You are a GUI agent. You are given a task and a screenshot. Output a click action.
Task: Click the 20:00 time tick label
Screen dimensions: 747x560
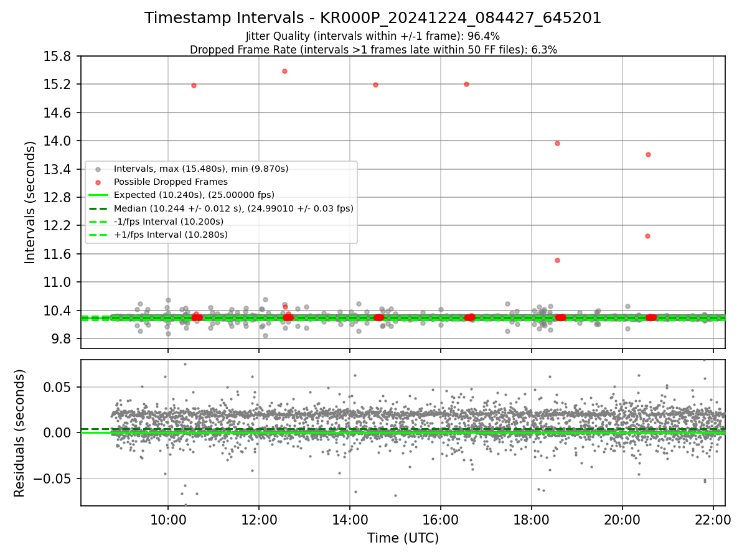(x=622, y=520)
